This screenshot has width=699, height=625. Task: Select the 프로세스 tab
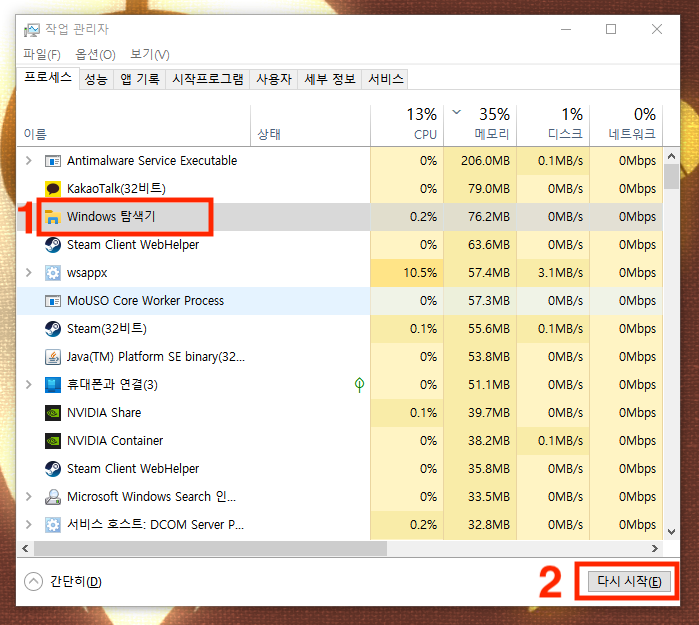[x=48, y=78]
